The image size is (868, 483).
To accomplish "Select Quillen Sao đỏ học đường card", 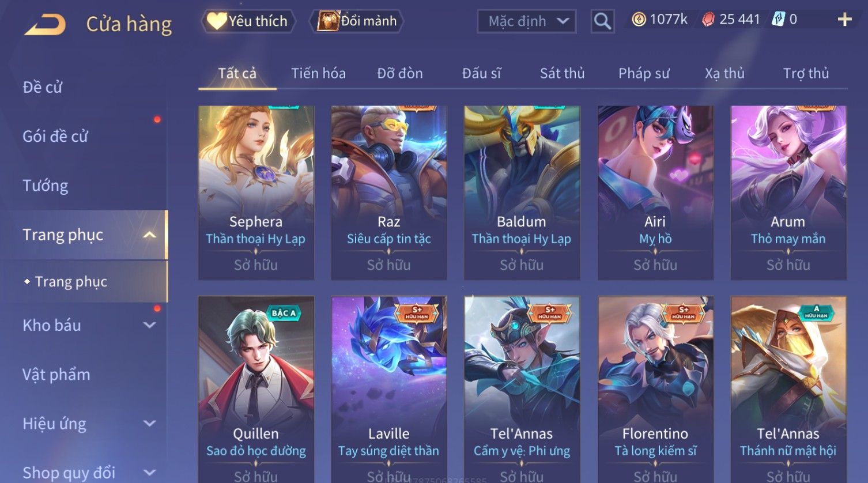I will point(256,389).
